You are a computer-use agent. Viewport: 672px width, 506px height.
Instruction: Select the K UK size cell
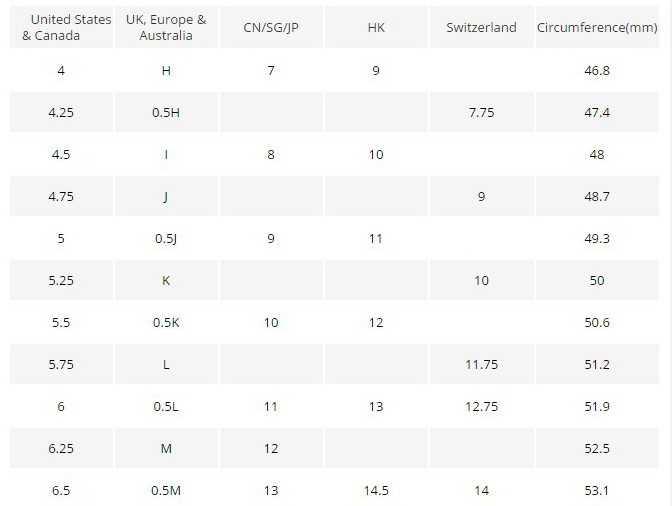[x=166, y=280]
